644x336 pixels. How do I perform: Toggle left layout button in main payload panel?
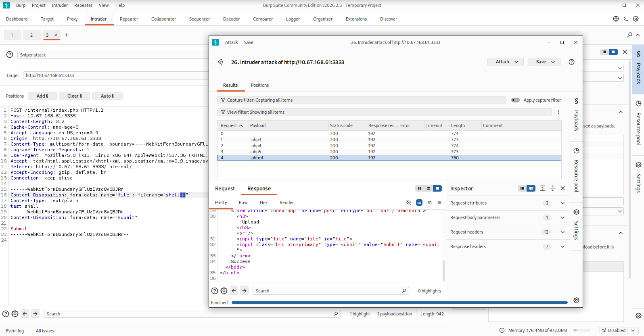point(604,52)
